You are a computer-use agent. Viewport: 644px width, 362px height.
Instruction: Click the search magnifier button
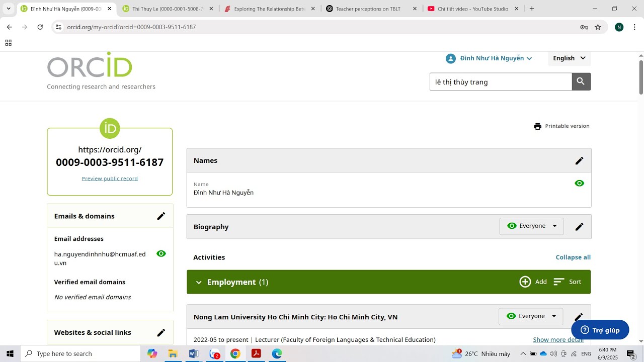[x=581, y=81]
